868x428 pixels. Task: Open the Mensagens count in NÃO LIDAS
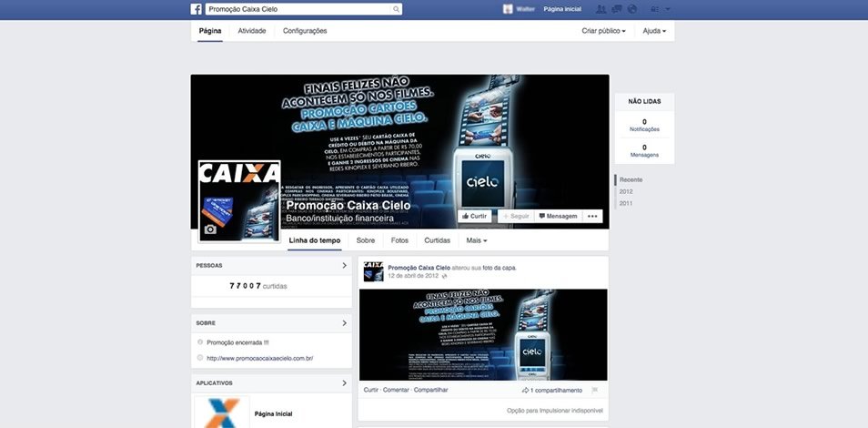644,151
